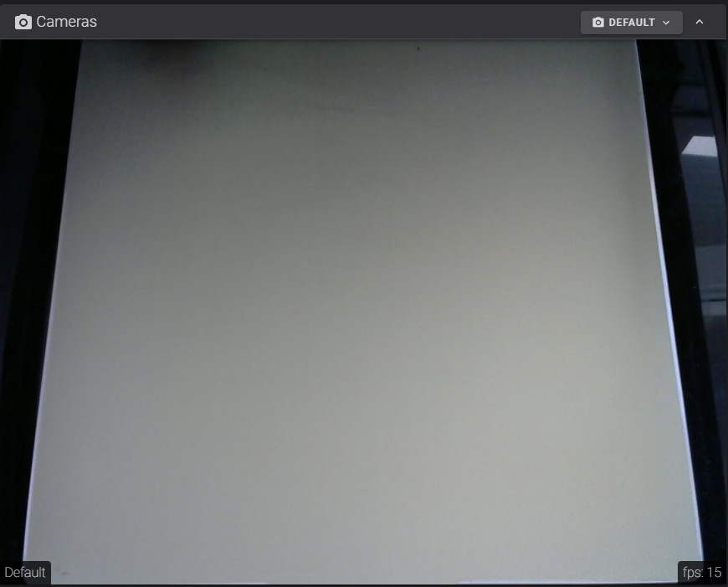Click the Cameras header title
728x587 pixels.
[67, 22]
